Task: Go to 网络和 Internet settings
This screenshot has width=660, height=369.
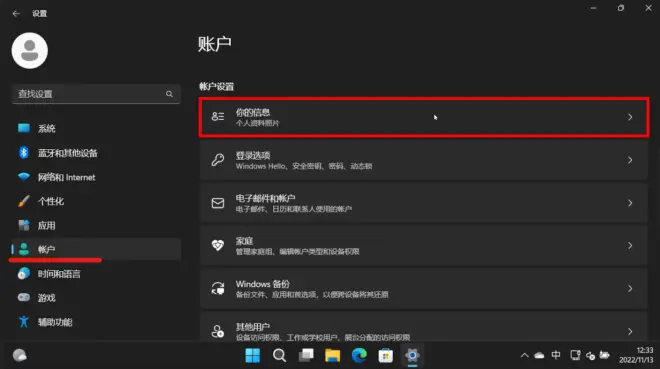Action: click(x=97, y=177)
